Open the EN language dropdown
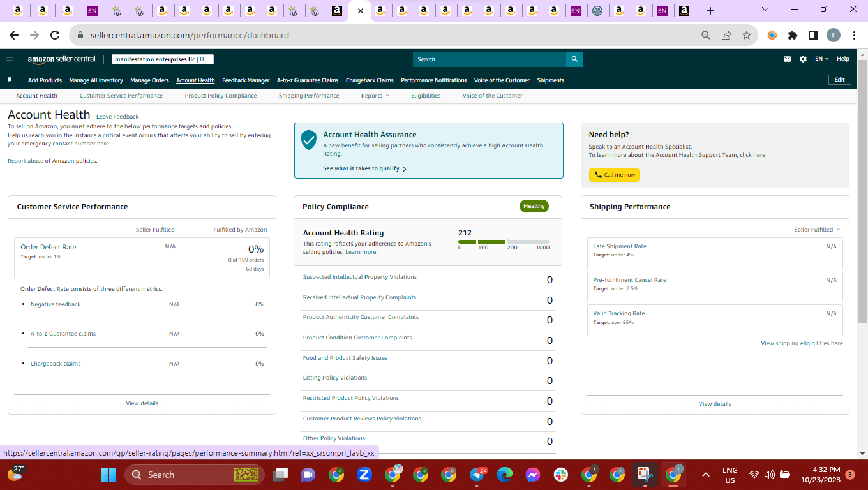Viewport: 868px width, 490px height. pos(821,59)
